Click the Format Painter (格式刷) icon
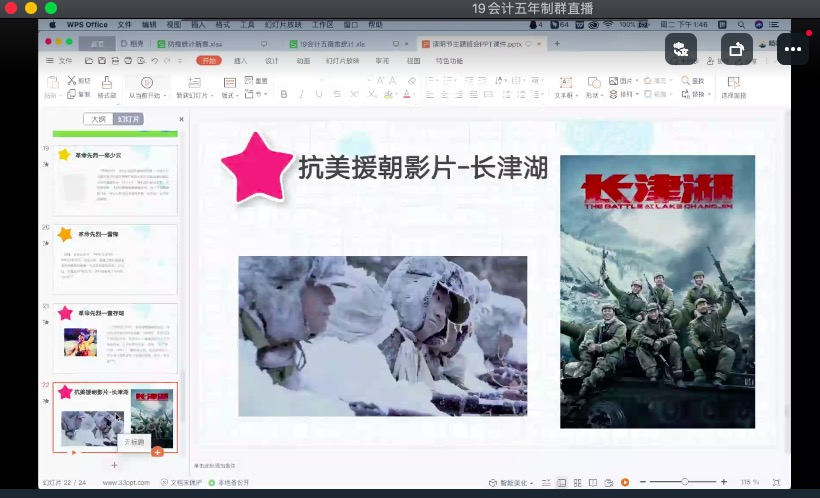Screen dimensions: 820x498 (x=106, y=87)
